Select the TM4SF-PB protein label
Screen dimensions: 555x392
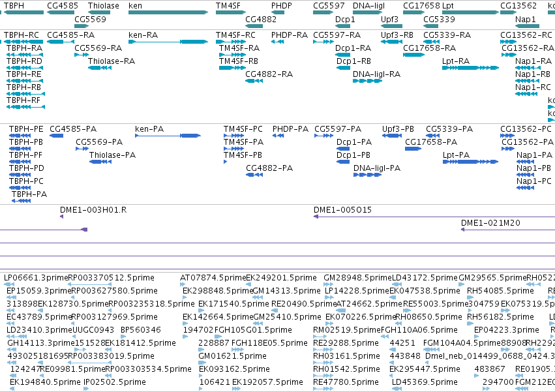pos(243,155)
